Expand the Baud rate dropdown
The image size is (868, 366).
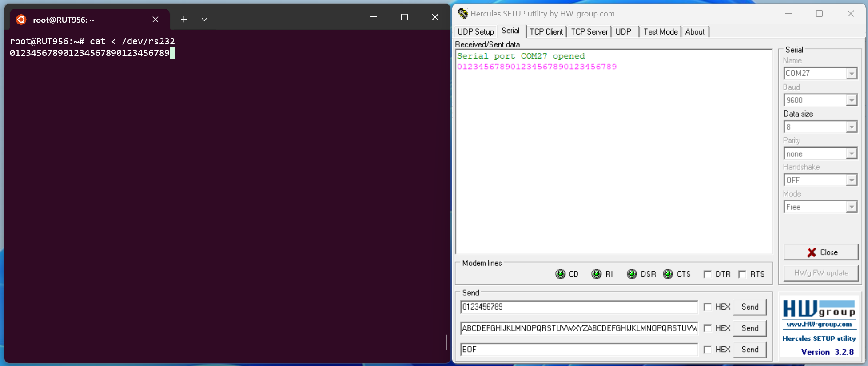coord(851,100)
